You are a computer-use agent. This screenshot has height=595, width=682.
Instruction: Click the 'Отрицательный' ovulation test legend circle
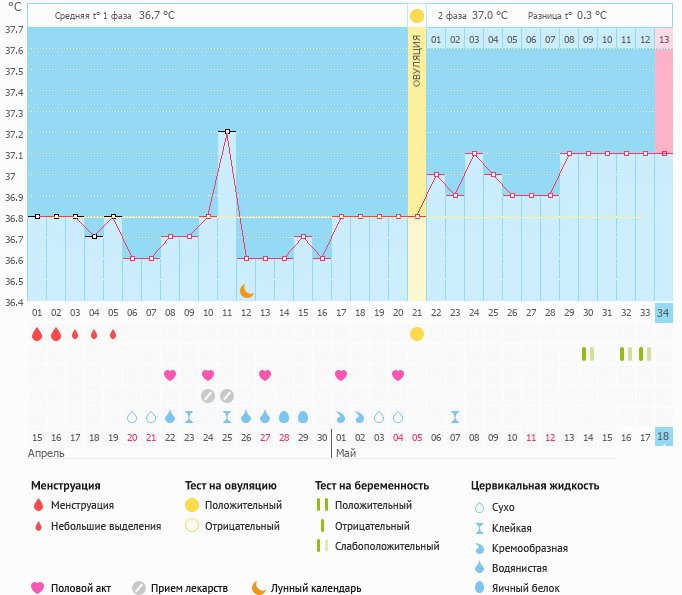coord(192,526)
